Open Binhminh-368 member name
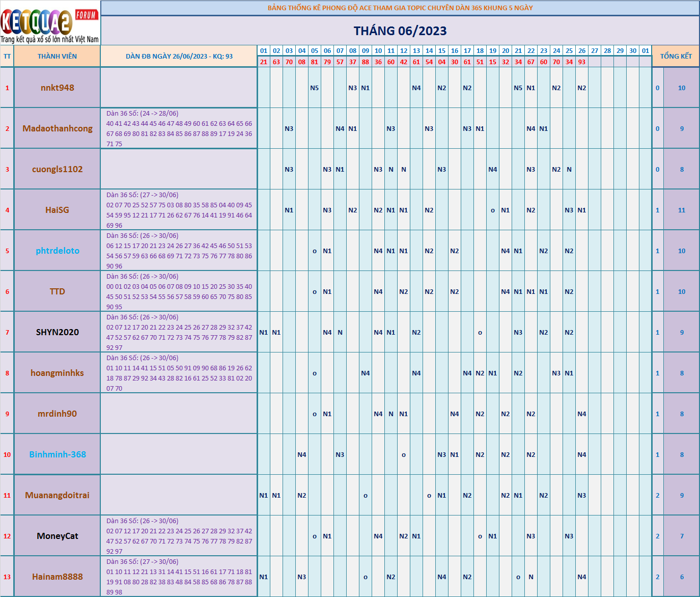Viewport: 700px width, 597px height. (x=57, y=454)
